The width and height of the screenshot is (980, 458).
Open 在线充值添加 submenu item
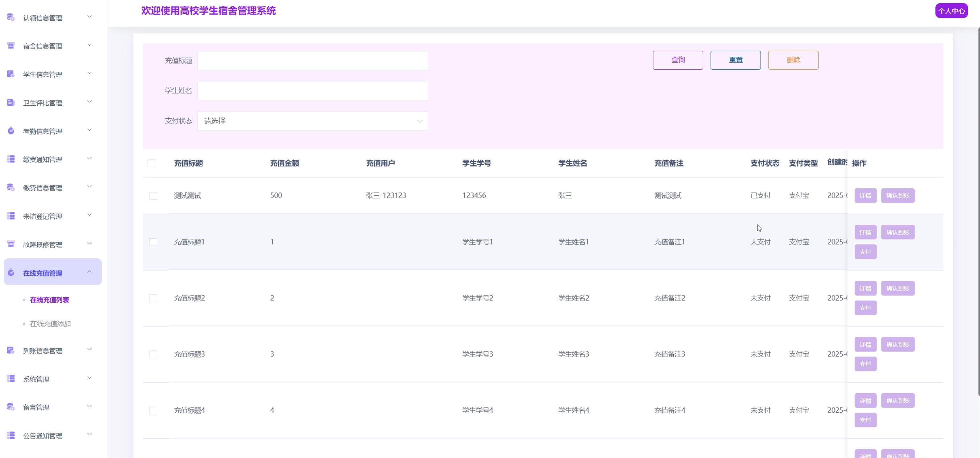[x=50, y=324]
